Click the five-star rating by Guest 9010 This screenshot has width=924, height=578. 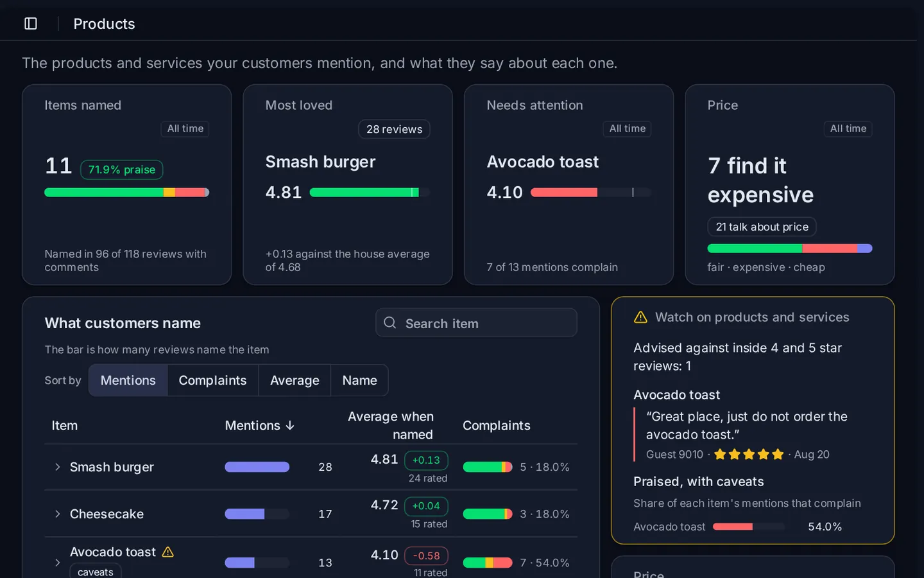[749, 455]
